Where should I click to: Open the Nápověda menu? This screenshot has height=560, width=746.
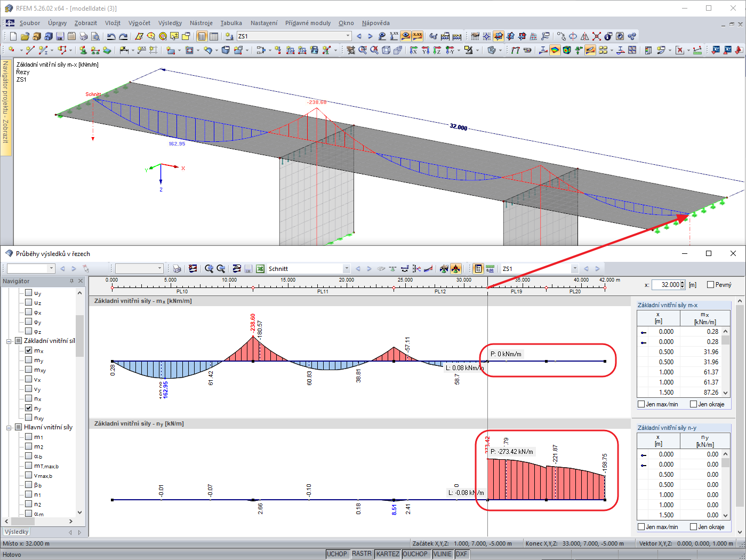click(x=375, y=23)
